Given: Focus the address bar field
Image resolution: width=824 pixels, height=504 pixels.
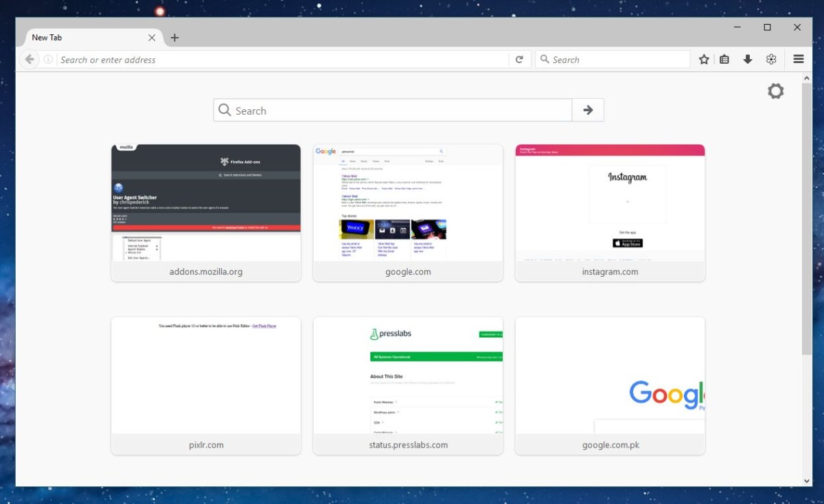Looking at the screenshot, I should pyautogui.click(x=282, y=60).
